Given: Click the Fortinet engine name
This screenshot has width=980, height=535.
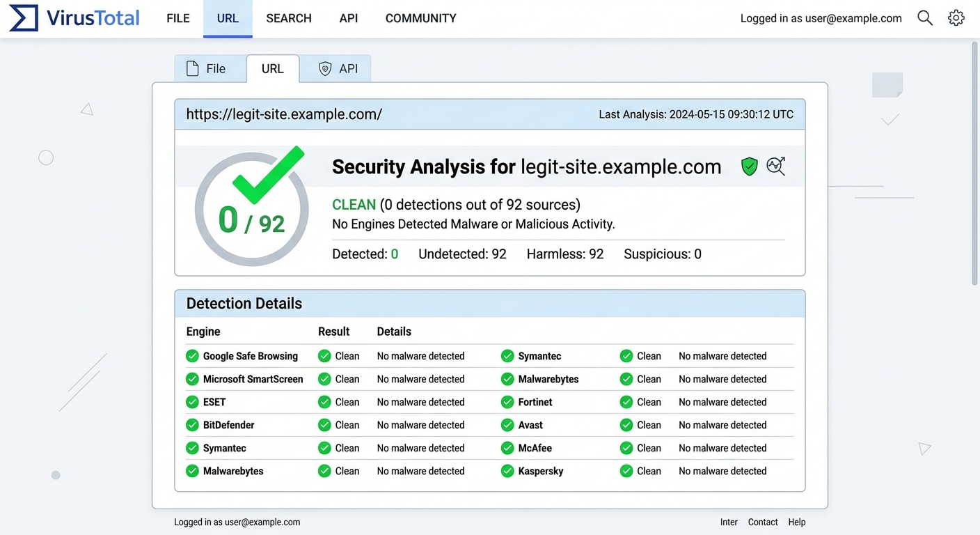Looking at the screenshot, I should coord(535,402).
